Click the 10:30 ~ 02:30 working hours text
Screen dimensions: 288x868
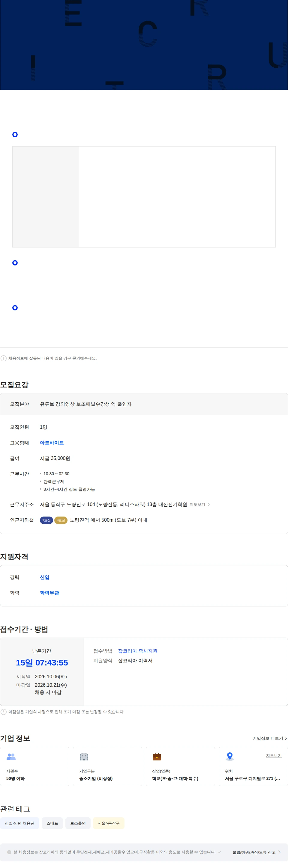56,474
